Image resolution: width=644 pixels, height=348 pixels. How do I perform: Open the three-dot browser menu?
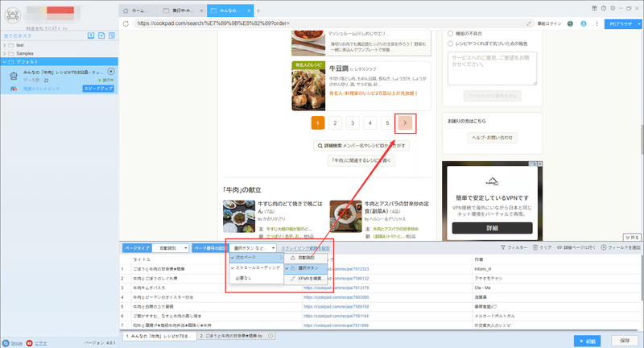click(x=597, y=24)
